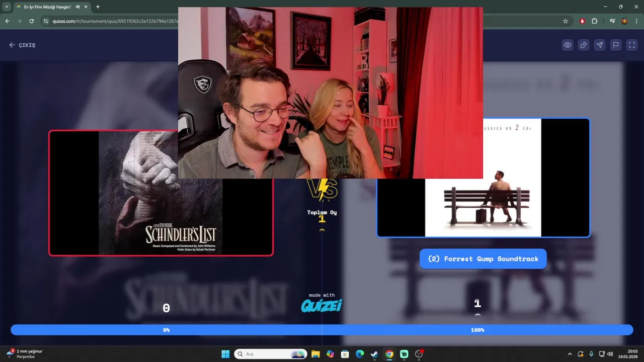Open the media control music-note icon
Viewport: 644px width, 362px height.
coord(612,21)
